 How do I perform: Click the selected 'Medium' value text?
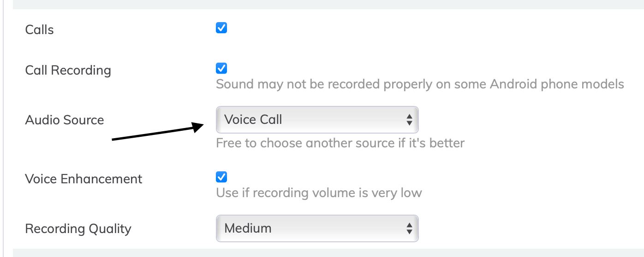coord(248,228)
